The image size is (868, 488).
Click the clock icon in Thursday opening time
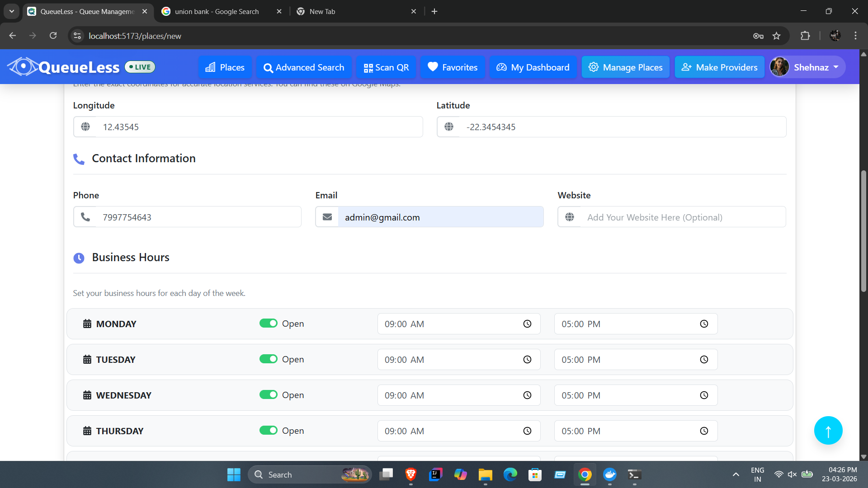click(x=527, y=431)
